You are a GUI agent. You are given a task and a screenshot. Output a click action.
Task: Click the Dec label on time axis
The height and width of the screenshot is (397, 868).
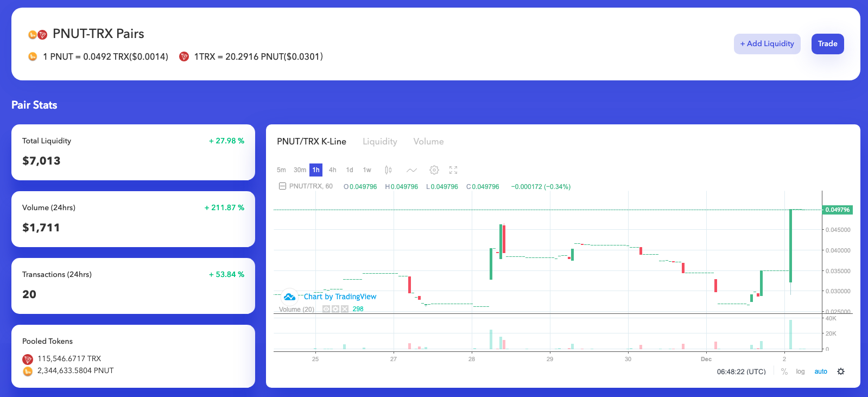pyautogui.click(x=706, y=359)
